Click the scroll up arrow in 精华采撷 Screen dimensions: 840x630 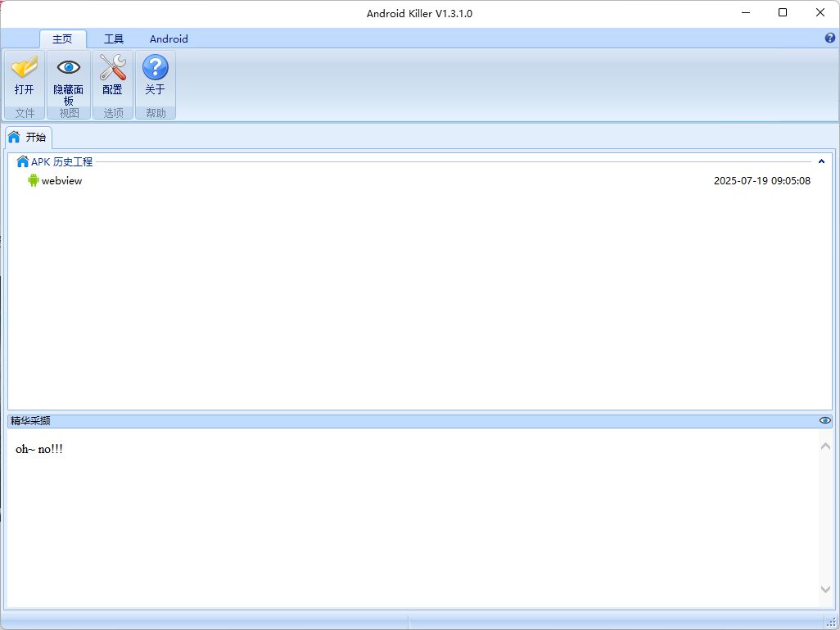coord(825,446)
